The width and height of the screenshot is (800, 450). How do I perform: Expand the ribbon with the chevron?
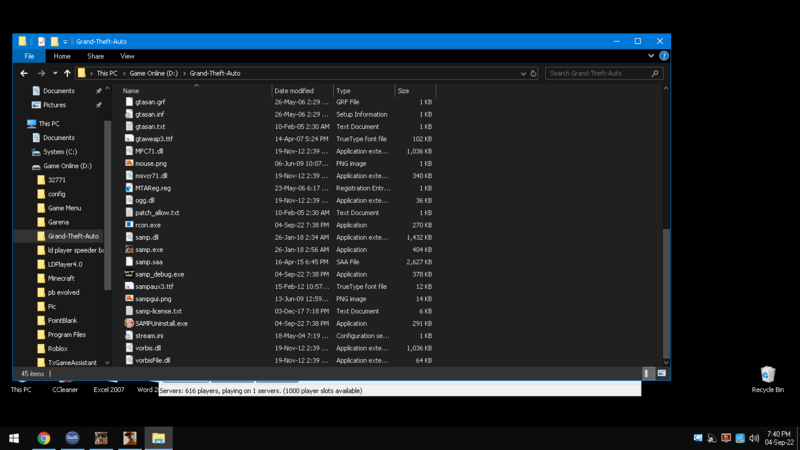(x=651, y=56)
